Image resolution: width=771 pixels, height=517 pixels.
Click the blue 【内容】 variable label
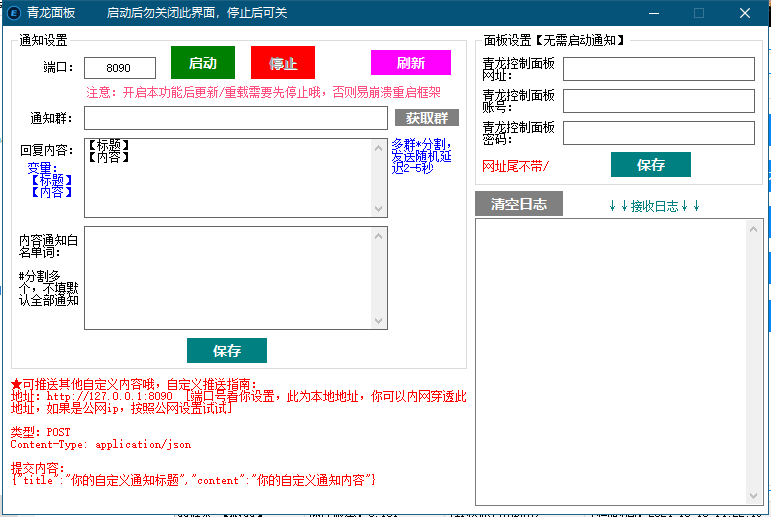click(x=52, y=192)
